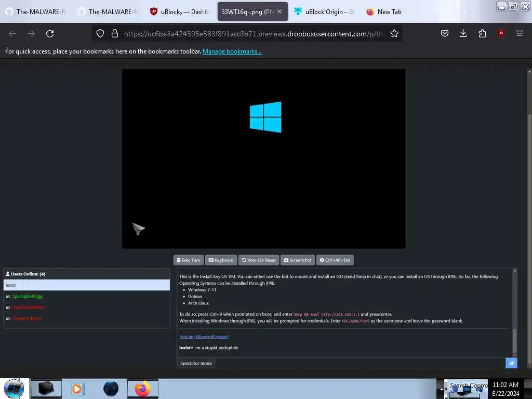Viewport: 532px width, 399px height.
Task: Send Ctrl+Alt+Del to the VM
Action: (x=335, y=260)
